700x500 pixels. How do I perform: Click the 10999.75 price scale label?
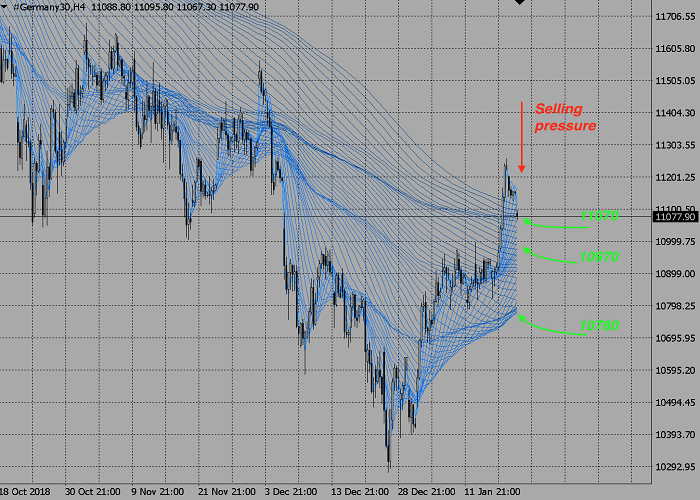point(675,242)
